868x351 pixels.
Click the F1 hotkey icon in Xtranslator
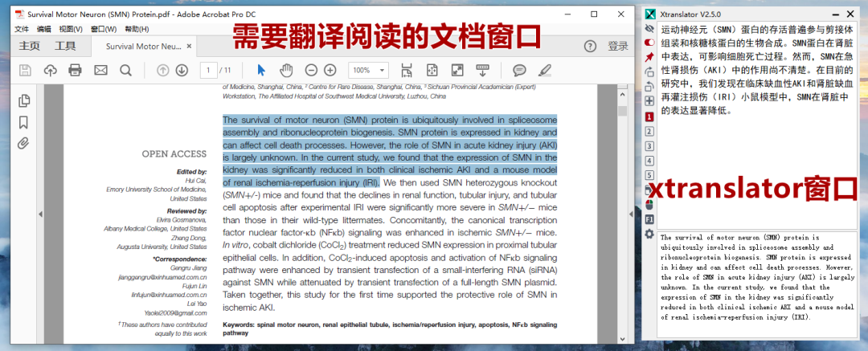tap(649, 219)
